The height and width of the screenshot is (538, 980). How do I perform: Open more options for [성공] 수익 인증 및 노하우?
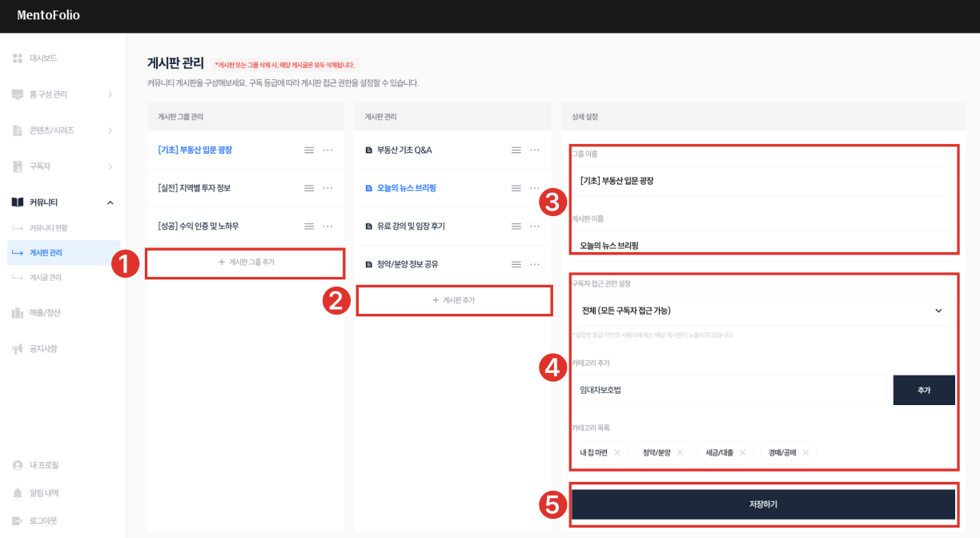(327, 227)
